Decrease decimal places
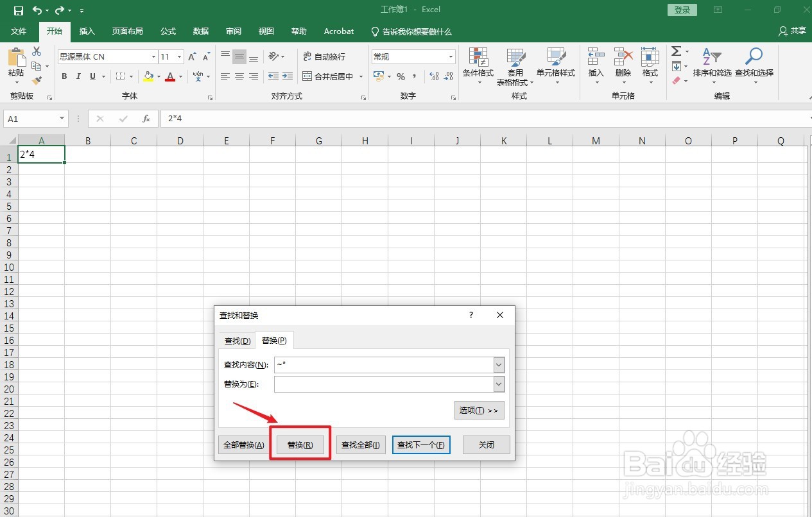Viewport: 812px width, 517px height. [448, 76]
